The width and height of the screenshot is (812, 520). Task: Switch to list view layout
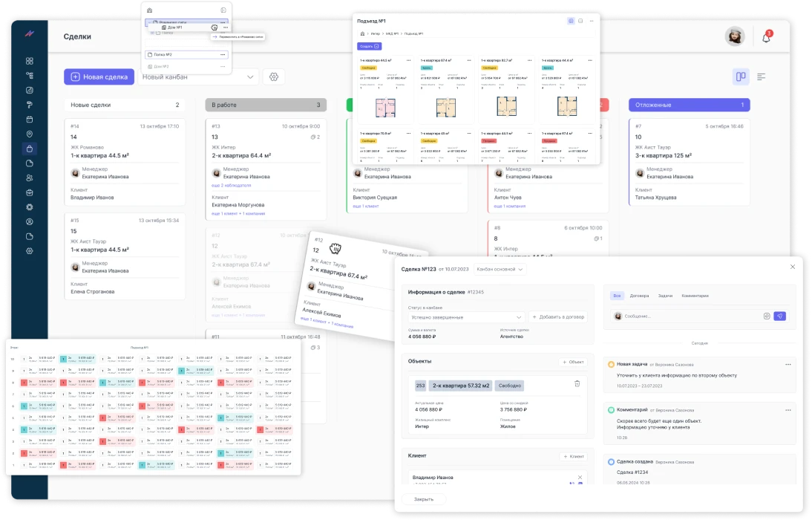(x=762, y=77)
